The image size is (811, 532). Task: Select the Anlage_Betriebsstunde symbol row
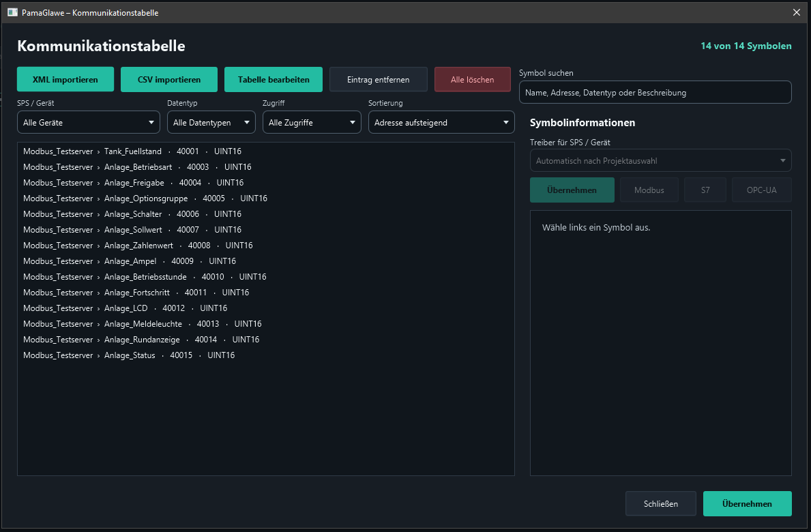tap(266, 277)
